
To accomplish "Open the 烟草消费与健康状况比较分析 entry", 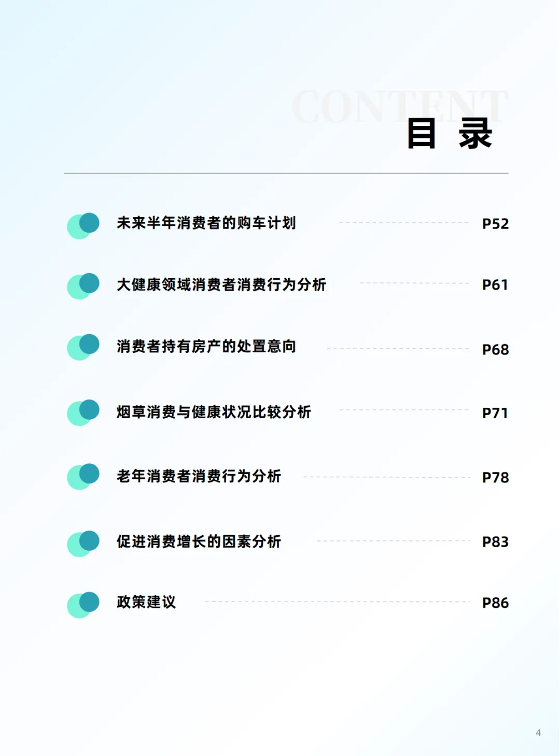I will pyautogui.click(x=214, y=412).
